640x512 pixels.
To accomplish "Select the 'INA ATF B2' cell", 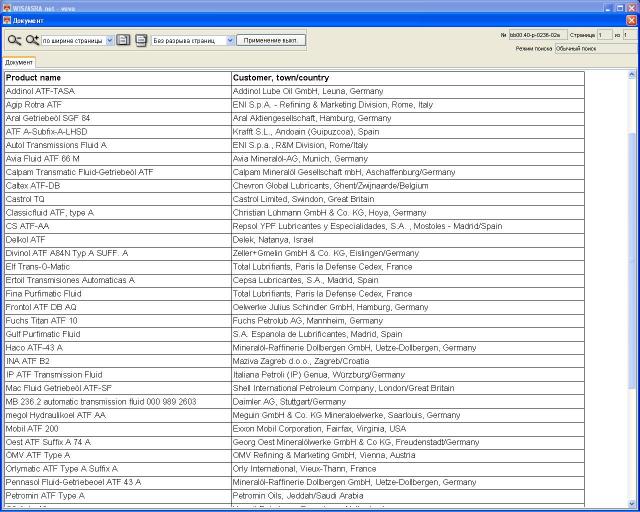I will pos(118,361).
